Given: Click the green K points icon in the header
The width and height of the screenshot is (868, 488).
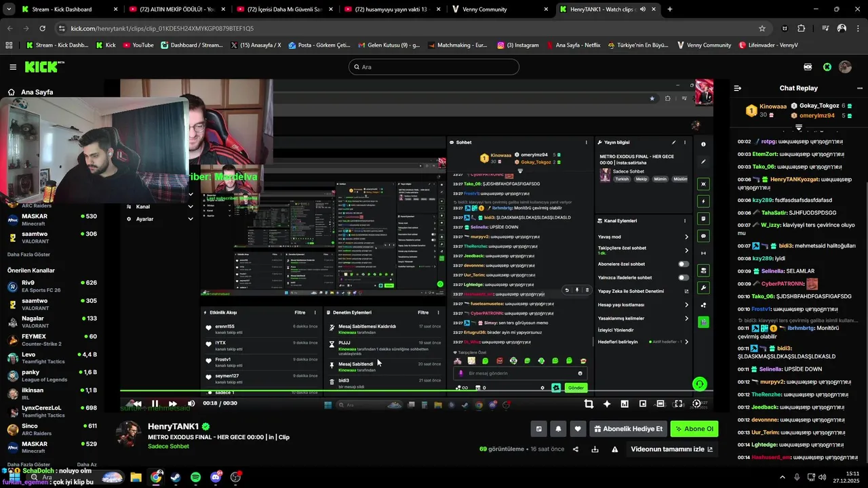Looking at the screenshot, I should point(827,66).
